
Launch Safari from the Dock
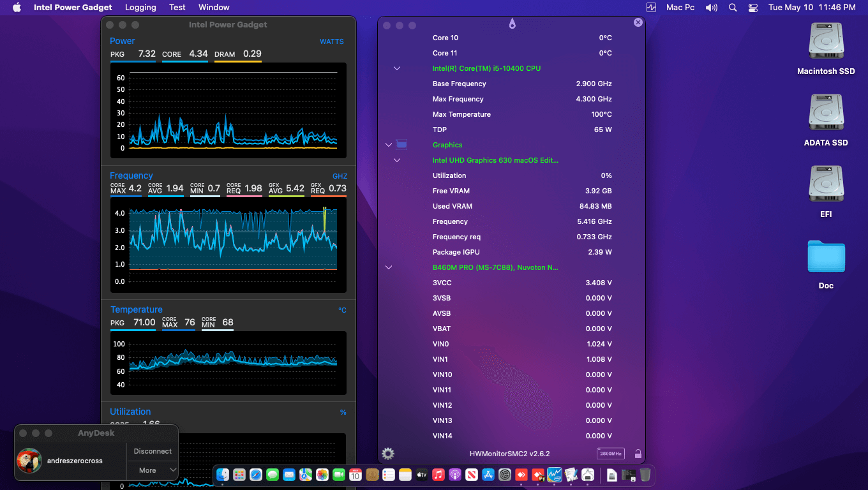[256, 475]
